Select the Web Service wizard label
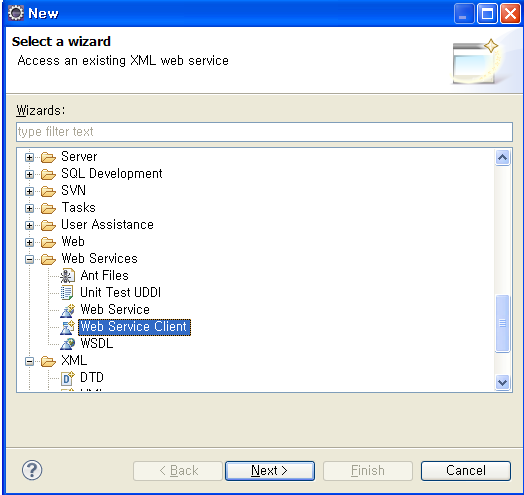Image resolution: width=524 pixels, height=495 pixels. tap(115, 310)
